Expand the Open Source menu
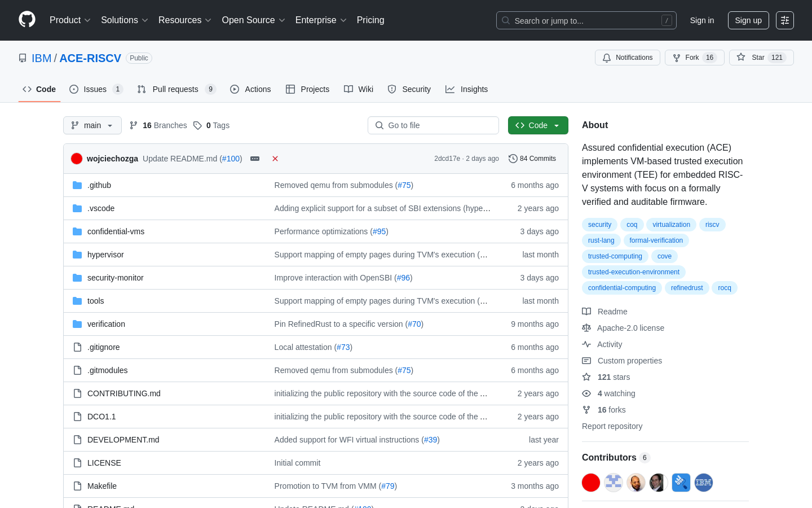The image size is (812, 508). tap(254, 20)
